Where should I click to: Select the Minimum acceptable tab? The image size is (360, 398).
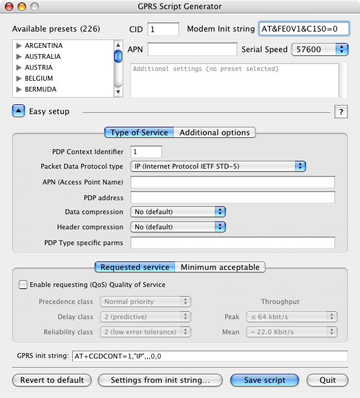220,267
